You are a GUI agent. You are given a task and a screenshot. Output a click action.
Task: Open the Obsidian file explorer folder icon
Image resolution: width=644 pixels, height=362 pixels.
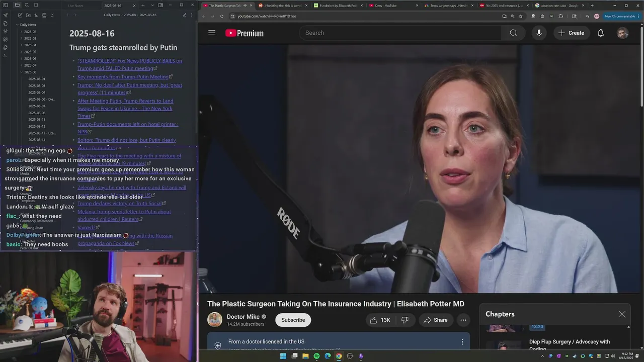tap(17, 5)
